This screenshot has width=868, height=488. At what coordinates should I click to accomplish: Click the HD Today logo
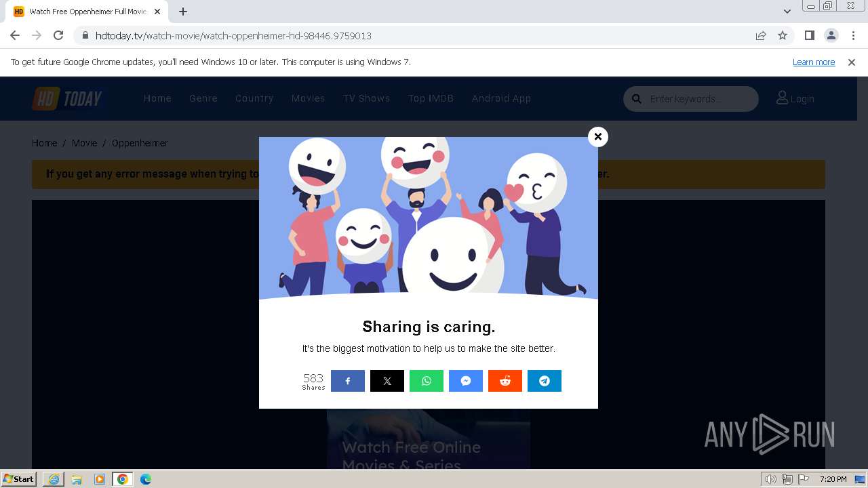click(x=67, y=99)
